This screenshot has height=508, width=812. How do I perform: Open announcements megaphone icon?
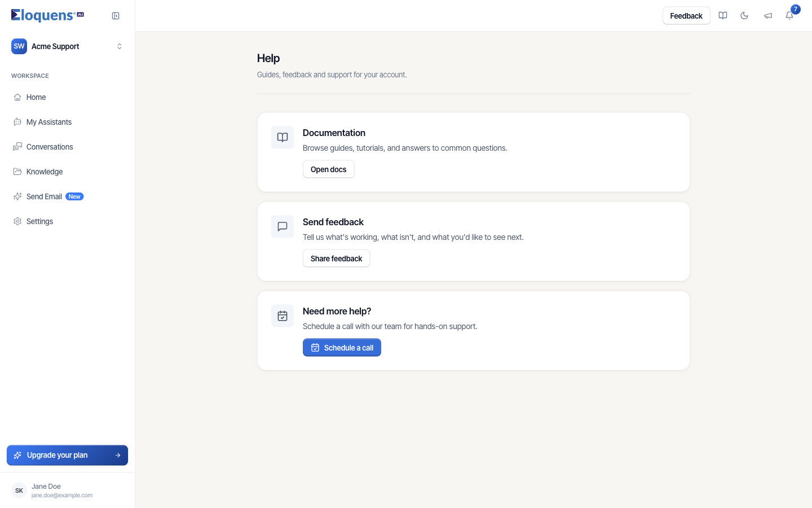point(768,16)
